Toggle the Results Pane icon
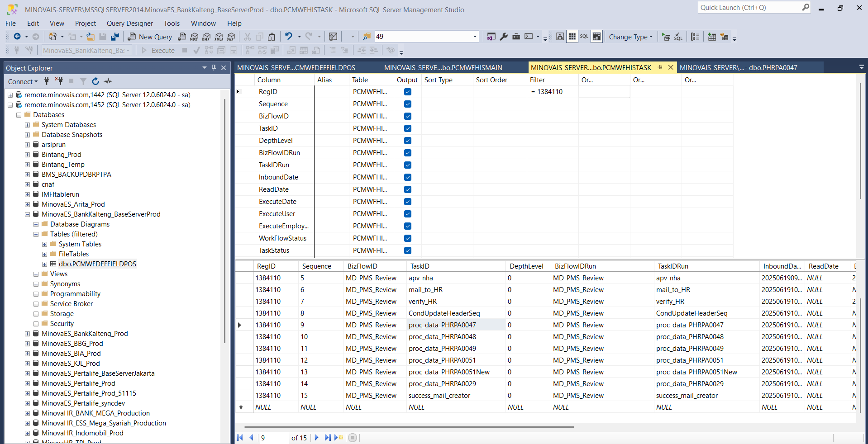 click(x=597, y=37)
